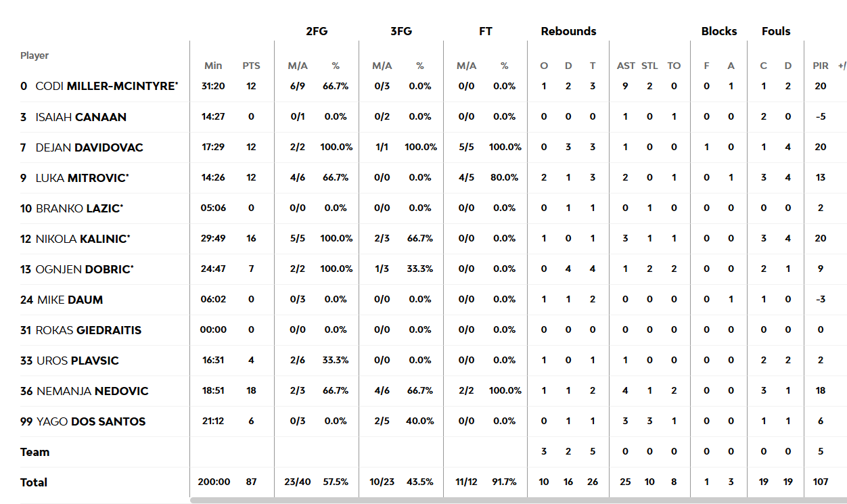
Task: Open Luka Mitrovic player profile
Action: tap(81, 178)
